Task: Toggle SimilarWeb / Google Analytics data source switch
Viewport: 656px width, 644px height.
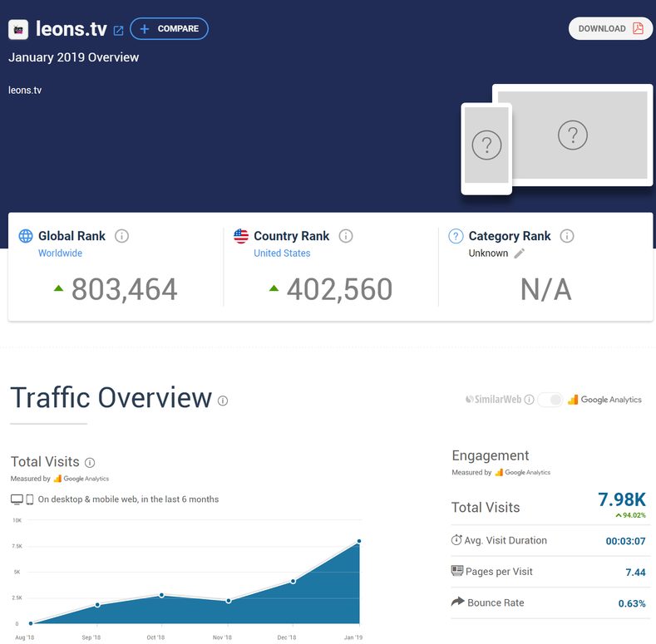Action: pyautogui.click(x=550, y=400)
